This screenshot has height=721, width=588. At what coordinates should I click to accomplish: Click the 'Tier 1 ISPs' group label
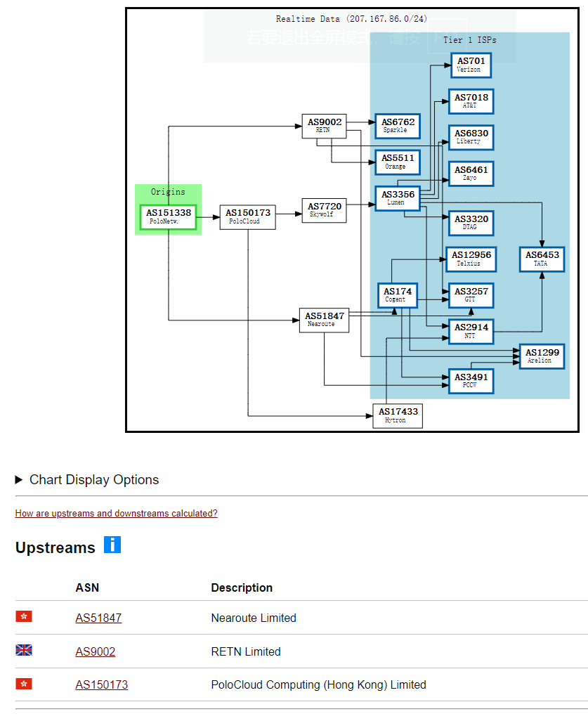(470, 40)
